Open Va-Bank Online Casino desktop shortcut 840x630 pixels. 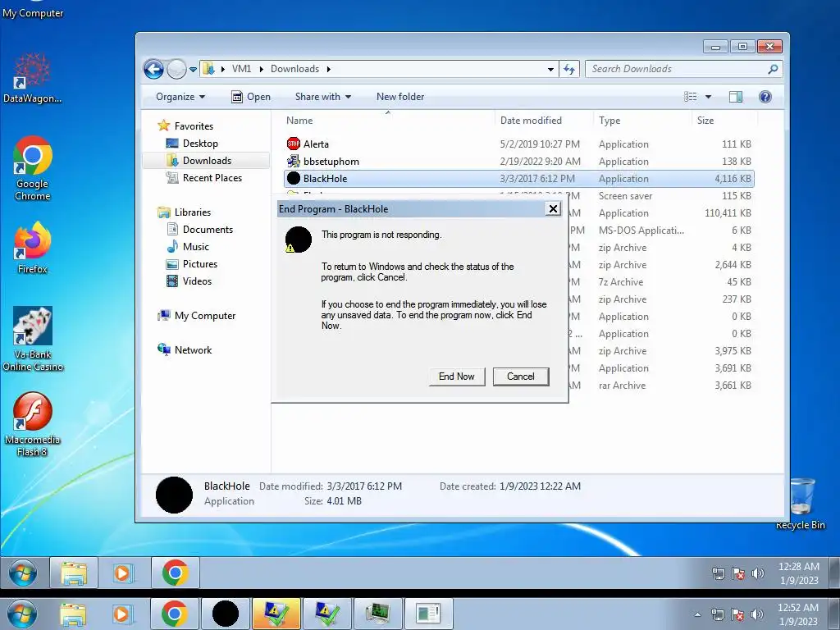(x=32, y=339)
